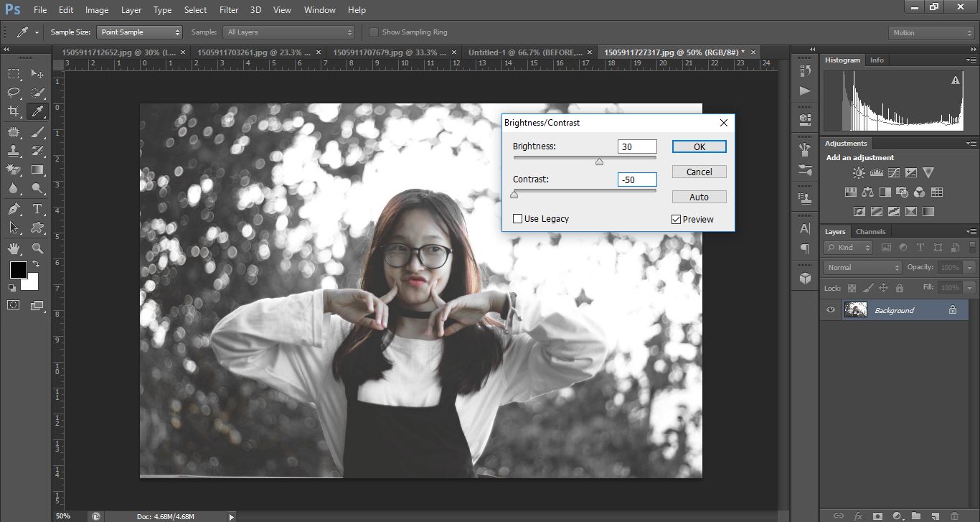Select the Lasso tool
The height and width of the screenshot is (522, 980).
(x=14, y=92)
